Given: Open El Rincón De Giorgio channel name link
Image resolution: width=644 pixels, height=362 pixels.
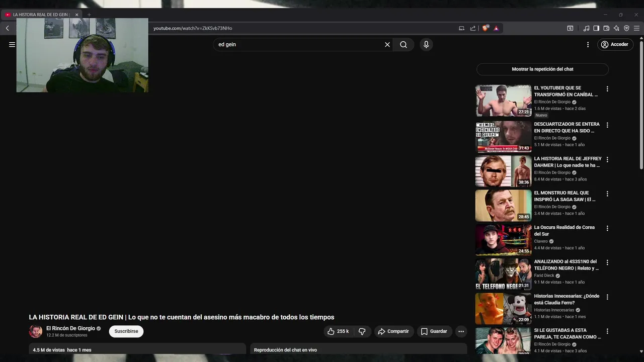Looking at the screenshot, I should point(70,328).
